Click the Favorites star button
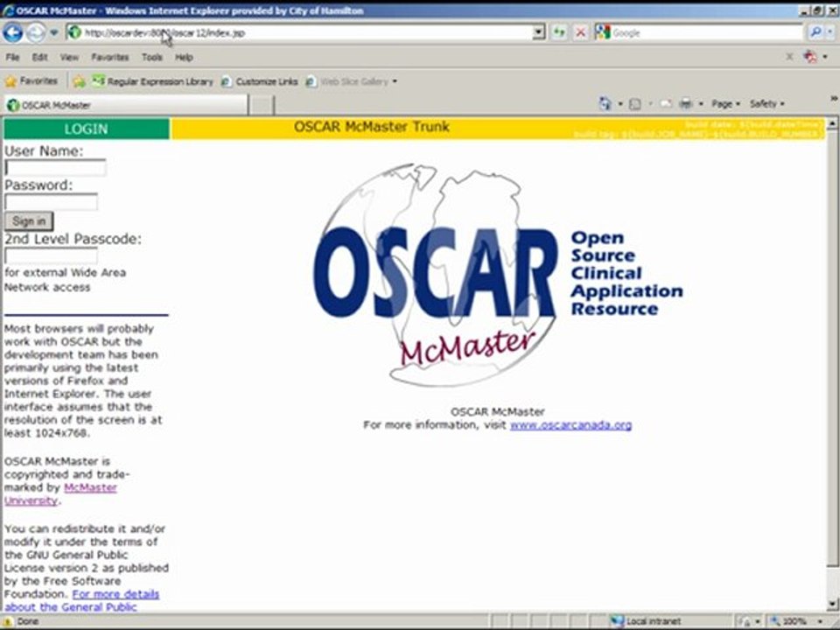The height and width of the screenshot is (630, 840). tap(31, 81)
